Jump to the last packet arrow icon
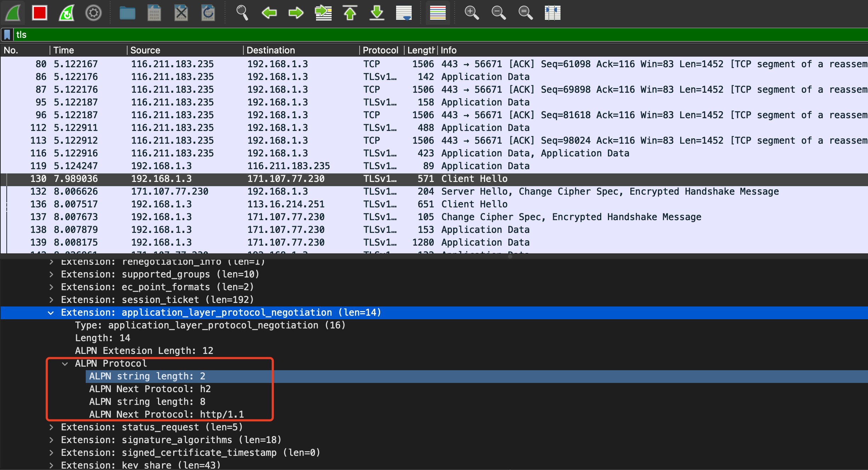Viewport: 868px width, 470px height. coord(377,13)
